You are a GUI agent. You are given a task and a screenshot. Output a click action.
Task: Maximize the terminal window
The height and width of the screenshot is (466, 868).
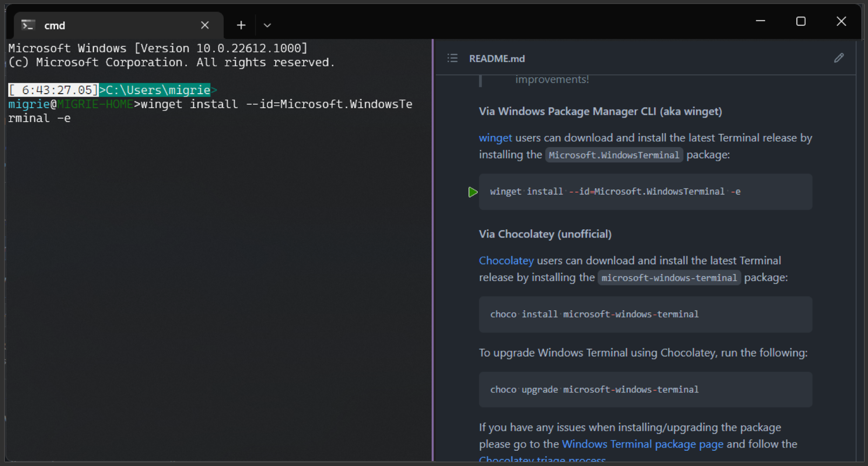tap(801, 21)
